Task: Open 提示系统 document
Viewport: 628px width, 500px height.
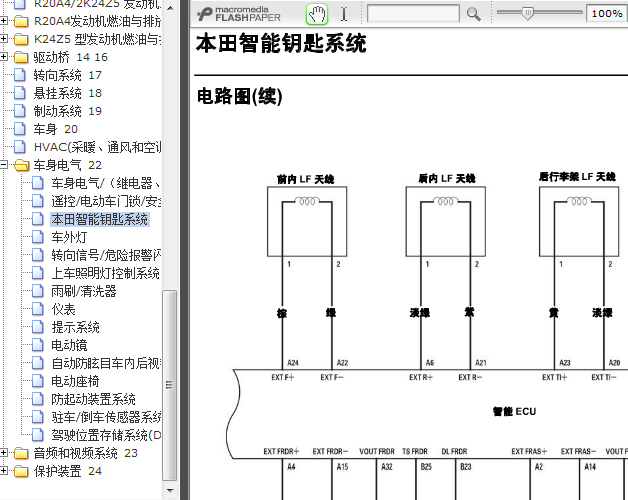Action: (x=75, y=327)
